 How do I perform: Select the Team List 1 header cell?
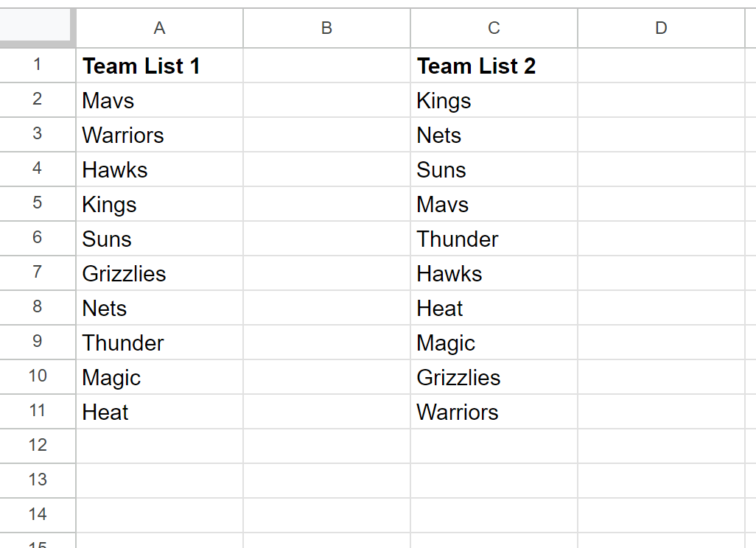(x=160, y=66)
